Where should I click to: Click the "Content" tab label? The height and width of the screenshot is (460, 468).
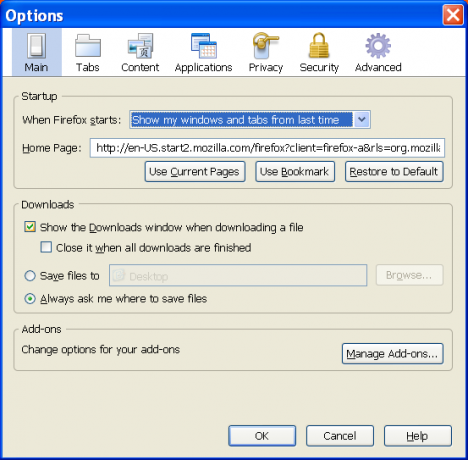(x=140, y=67)
